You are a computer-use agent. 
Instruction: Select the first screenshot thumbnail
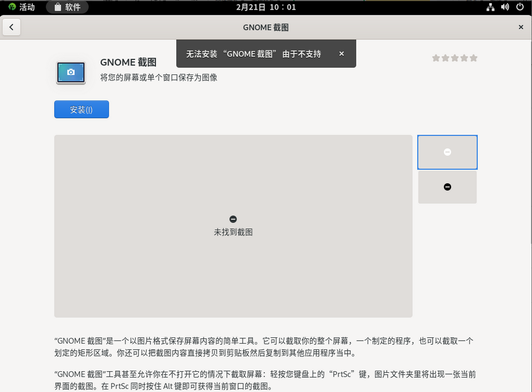tap(447, 152)
